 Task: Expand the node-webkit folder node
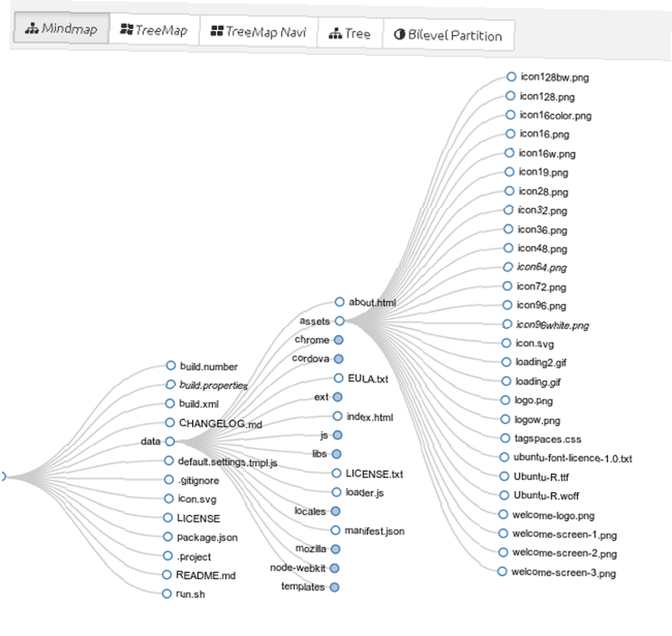pos(335,569)
